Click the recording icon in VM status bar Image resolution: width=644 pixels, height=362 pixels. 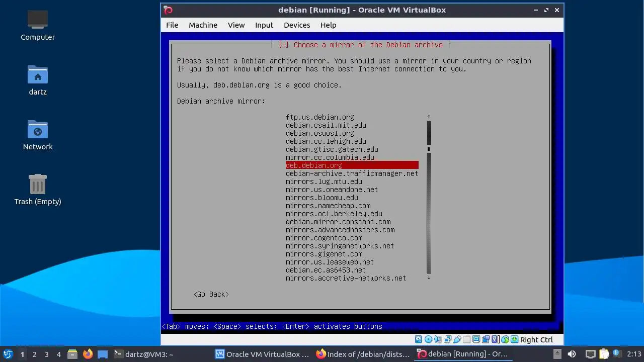coord(486,340)
